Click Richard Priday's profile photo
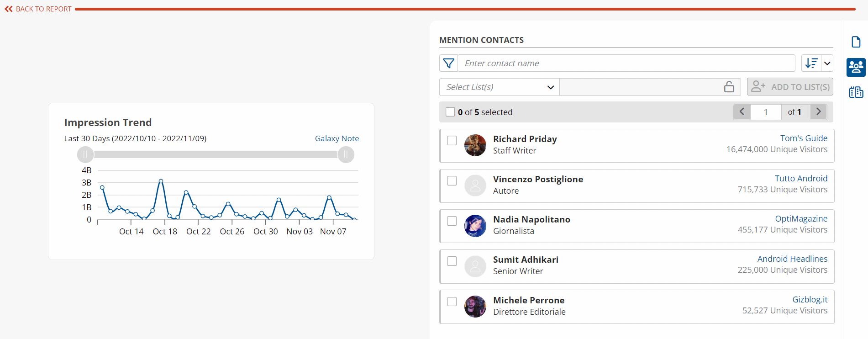 [475, 145]
